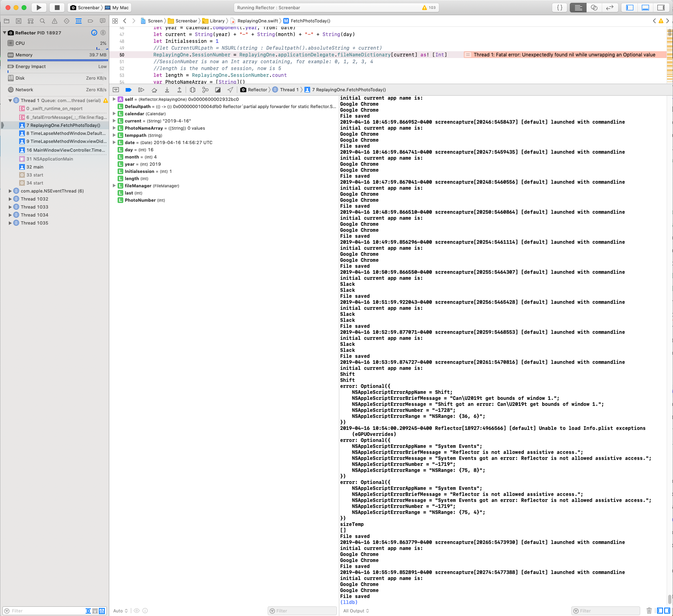673x616 pixels.
Task: Go forward in editor history
Action: (134, 21)
